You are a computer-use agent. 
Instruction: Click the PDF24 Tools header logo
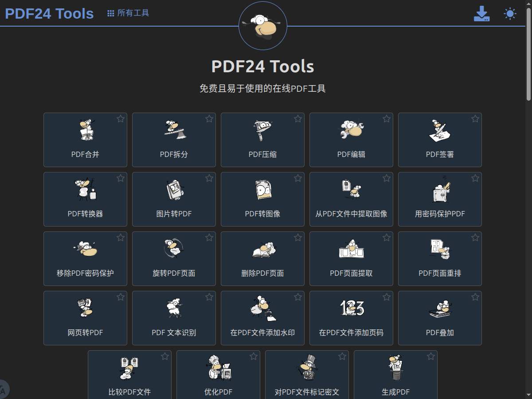49,13
